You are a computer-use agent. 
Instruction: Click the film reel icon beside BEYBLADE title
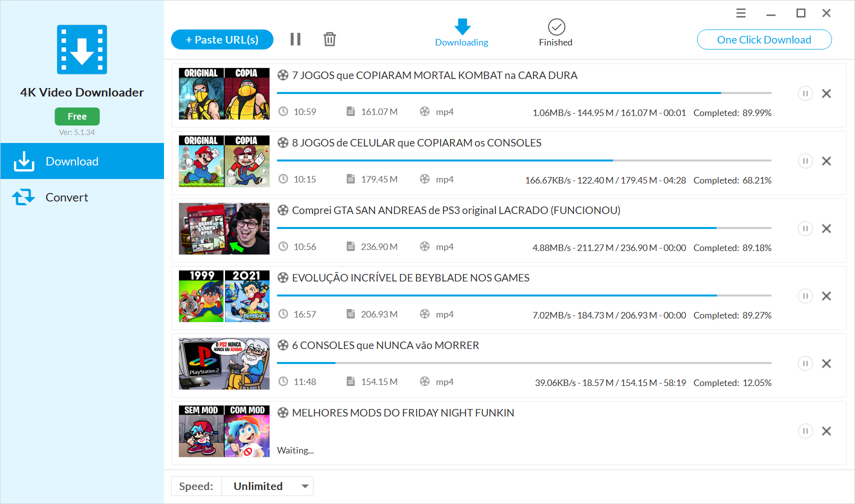[283, 277]
